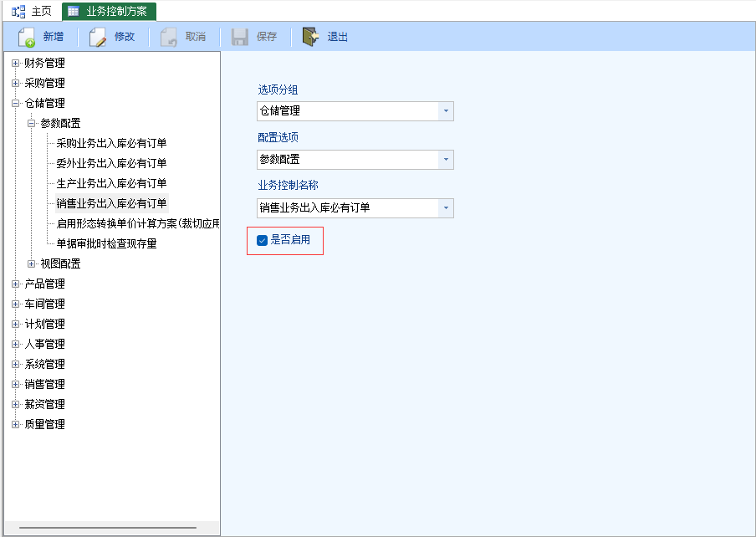Screen dimensions: 756x537
Task: Click the 退出 (Exit) door icon
Action: (311, 37)
